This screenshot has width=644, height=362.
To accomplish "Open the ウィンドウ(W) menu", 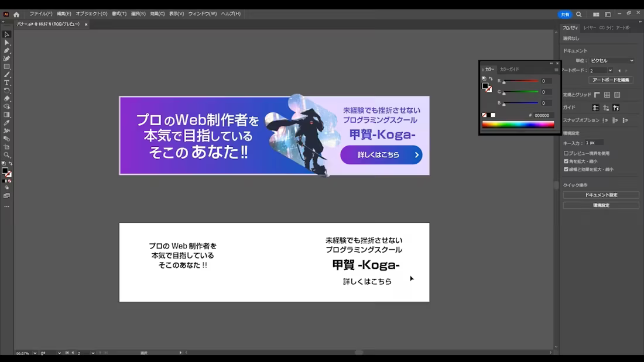I will [203, 14].
